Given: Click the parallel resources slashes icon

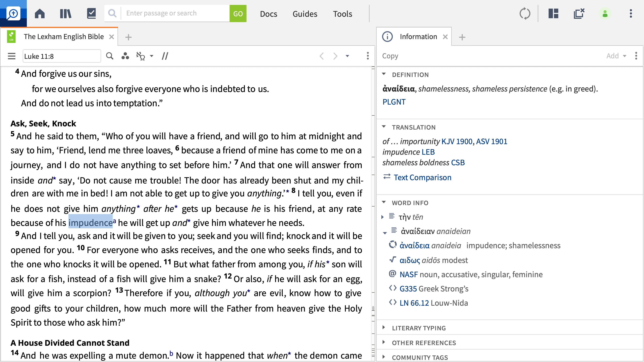Looking at the screenshot, I should click(165, 56).
